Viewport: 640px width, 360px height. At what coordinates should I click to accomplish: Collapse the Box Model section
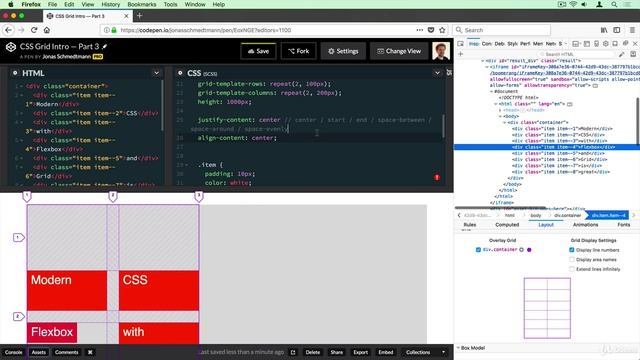[458, 348]
